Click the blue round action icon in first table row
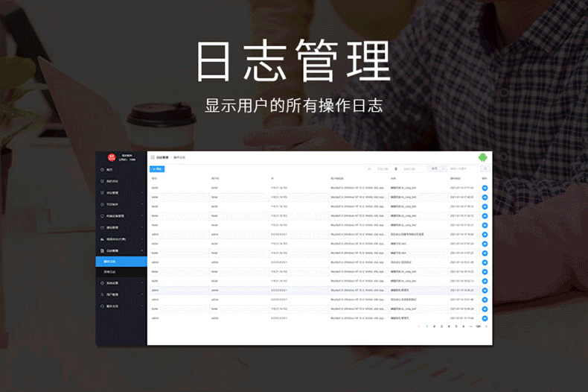The height and width of the screenshot is (392, 588). [485, 188]
